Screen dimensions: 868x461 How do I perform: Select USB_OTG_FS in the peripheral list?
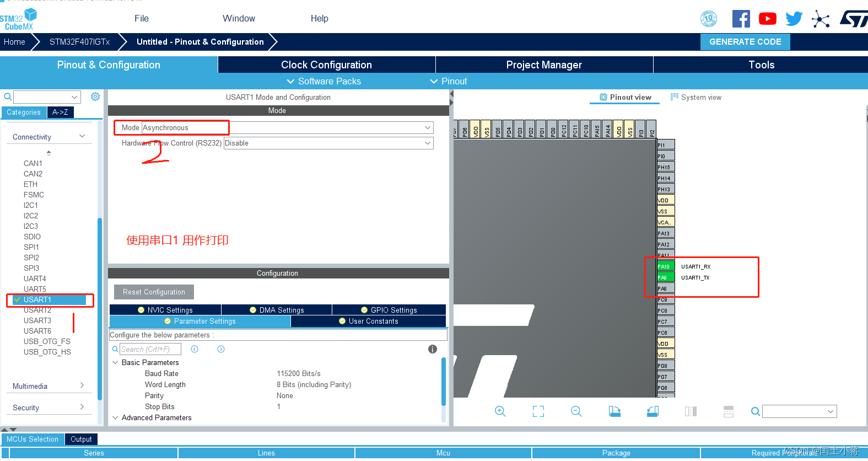(x=47, y=341)
